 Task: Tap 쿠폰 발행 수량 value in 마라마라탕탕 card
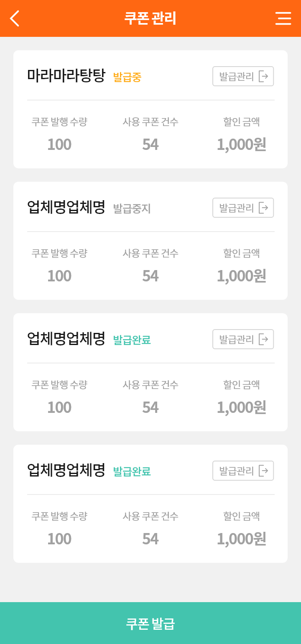[x=59, y=144]
